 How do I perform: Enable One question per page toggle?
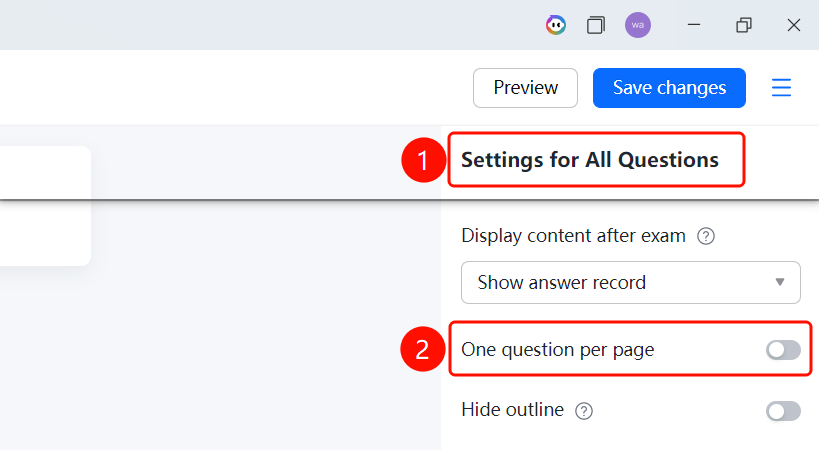coord(783,350)
